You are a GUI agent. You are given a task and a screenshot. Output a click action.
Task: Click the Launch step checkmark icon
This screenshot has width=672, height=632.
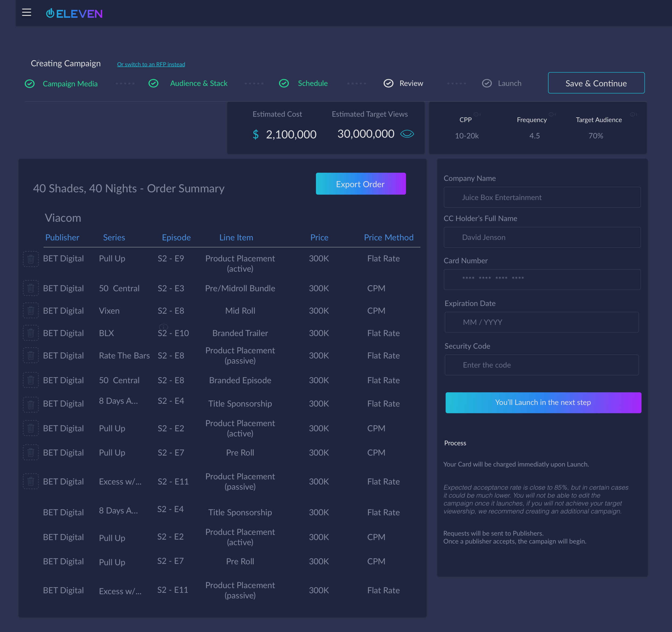pyautogui.click(x=487, y=83)
